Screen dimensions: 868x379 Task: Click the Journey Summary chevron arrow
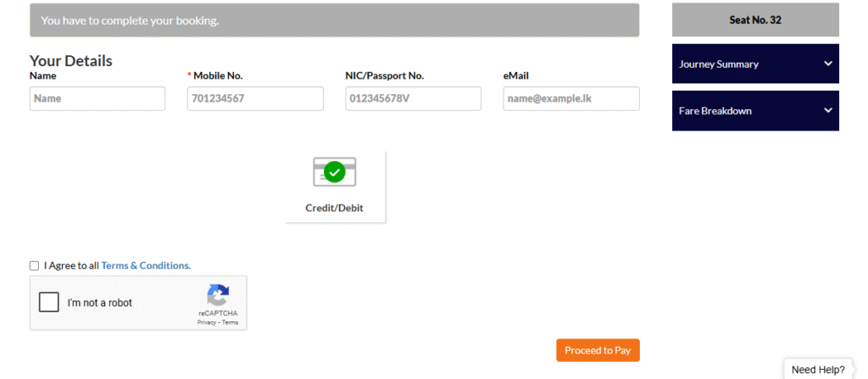click(x=827, y=64)
